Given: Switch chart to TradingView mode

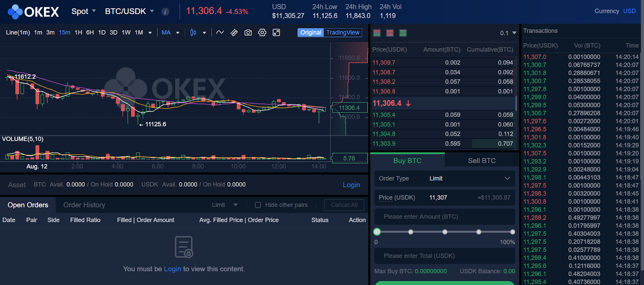Looking at the screenshot, I should pyautogui.click(x=343, y=33).
